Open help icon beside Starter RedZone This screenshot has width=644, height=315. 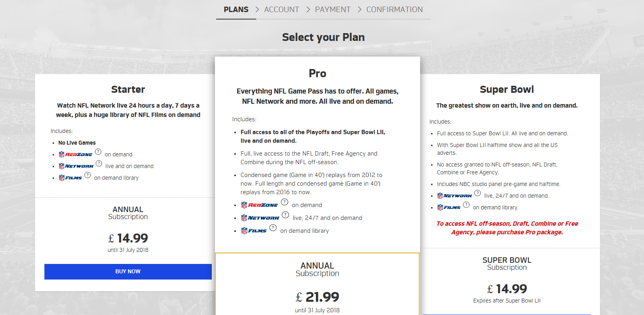(98, 152)
